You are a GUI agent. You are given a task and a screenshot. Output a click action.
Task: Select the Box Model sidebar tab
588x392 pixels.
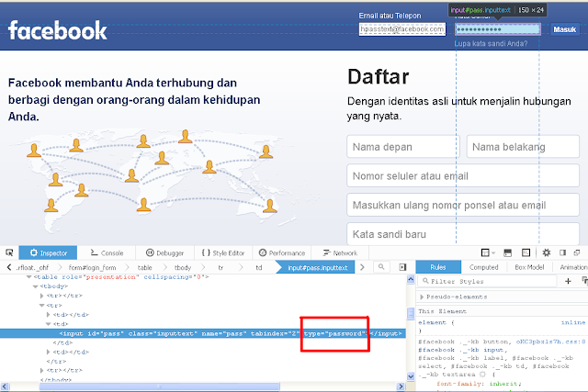click(x=529, y=267)
